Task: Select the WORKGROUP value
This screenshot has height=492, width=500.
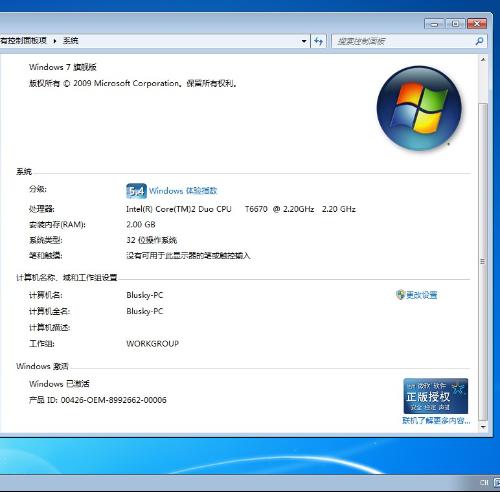Action: coord(153,344)
